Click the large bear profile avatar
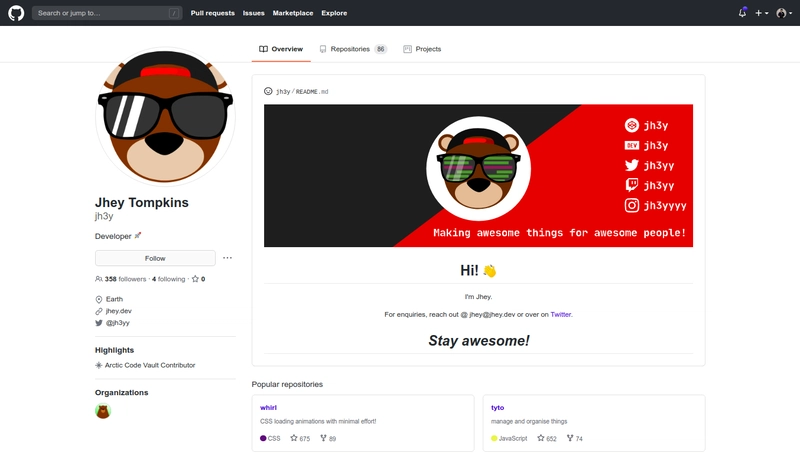 (x=165, y=117)
